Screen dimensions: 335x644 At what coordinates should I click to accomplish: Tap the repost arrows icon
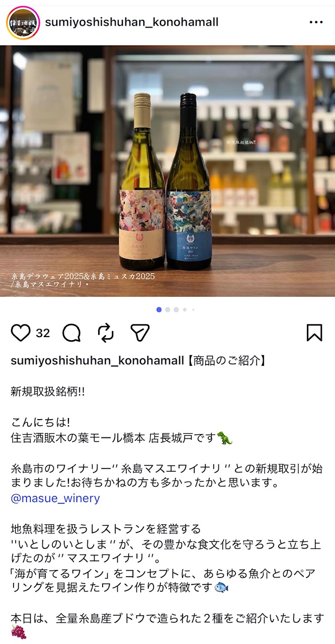[x=106, y=333]
